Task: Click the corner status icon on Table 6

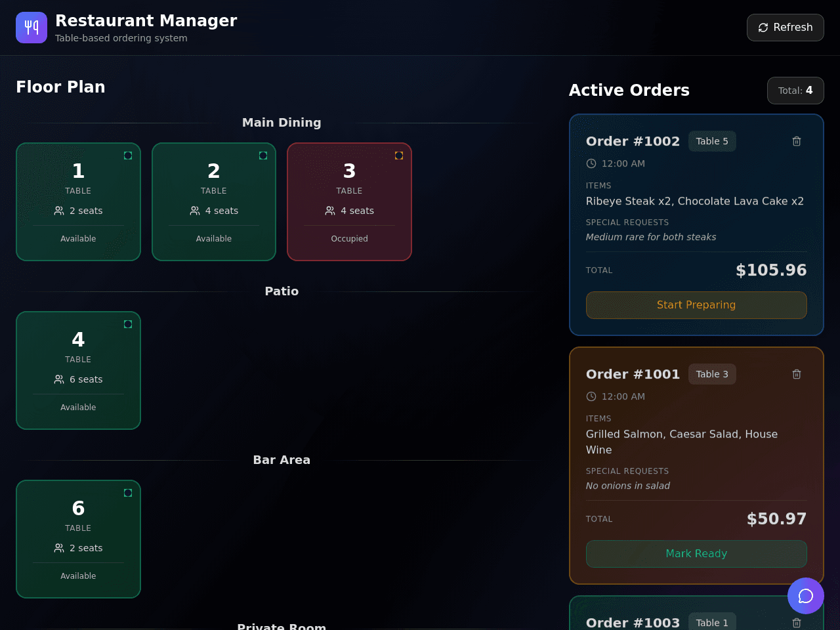Action: [128, 493]
